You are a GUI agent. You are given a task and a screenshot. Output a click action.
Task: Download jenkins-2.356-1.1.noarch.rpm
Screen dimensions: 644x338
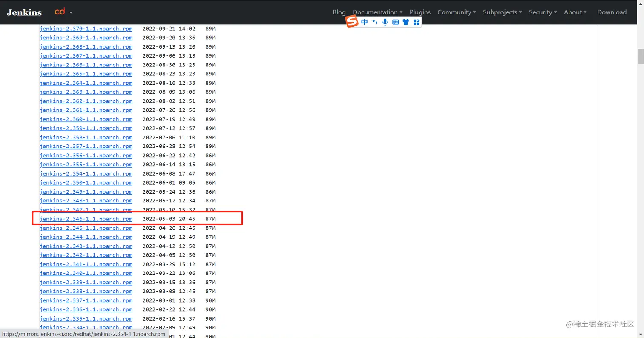click(x=86, y=156)
